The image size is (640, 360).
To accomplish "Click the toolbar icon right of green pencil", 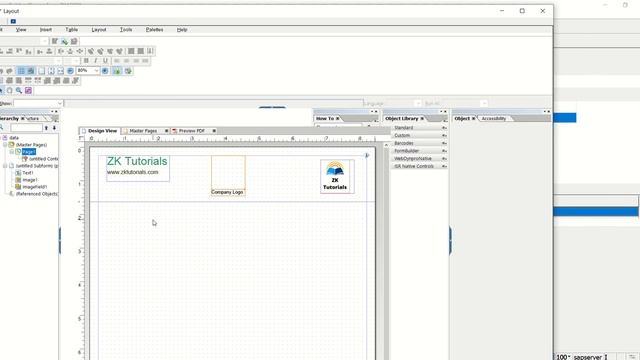I will pos(74,41).
